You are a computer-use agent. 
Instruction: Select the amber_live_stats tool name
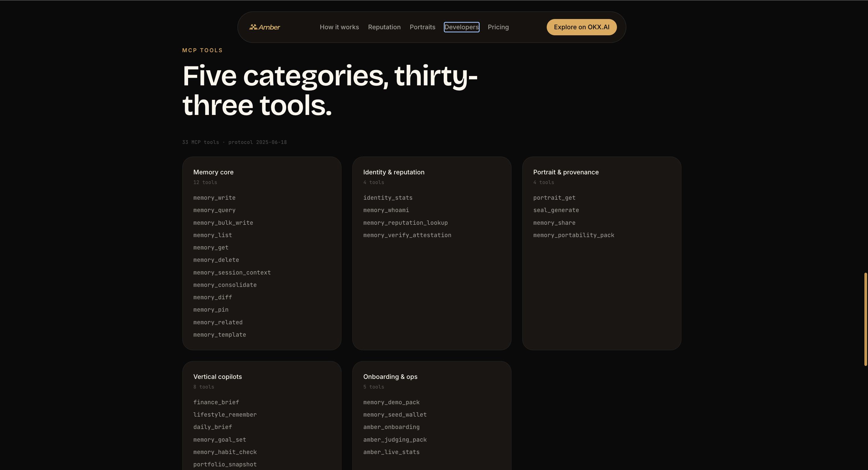(391, 452)
